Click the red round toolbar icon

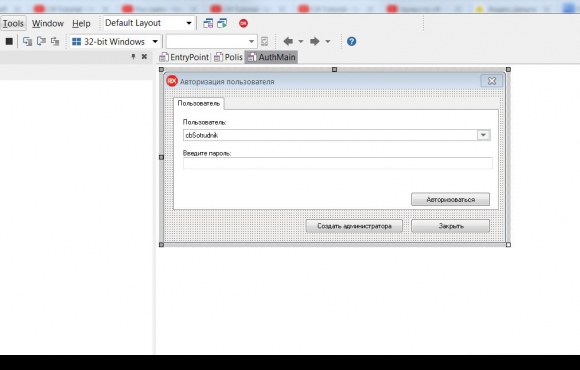coord(243,23)
